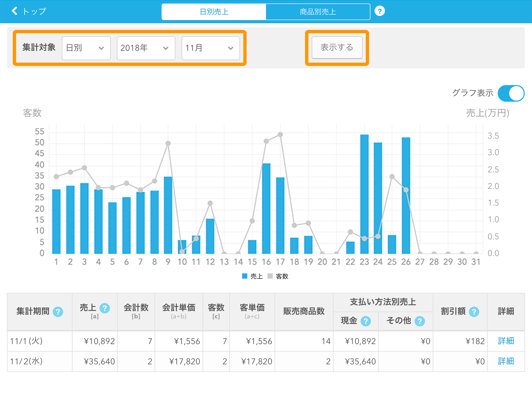
Task: Click the customer count point on day 9
Action: [168, 143]
